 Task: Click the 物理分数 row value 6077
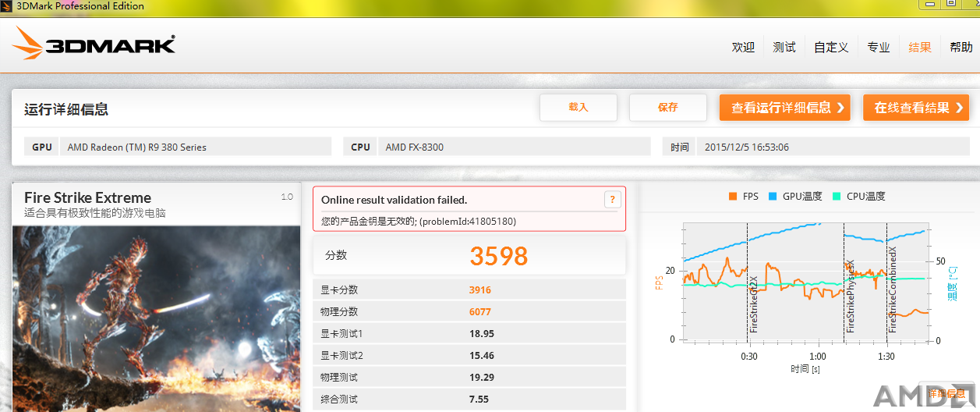pyautogui.click(x=480, y=312)
